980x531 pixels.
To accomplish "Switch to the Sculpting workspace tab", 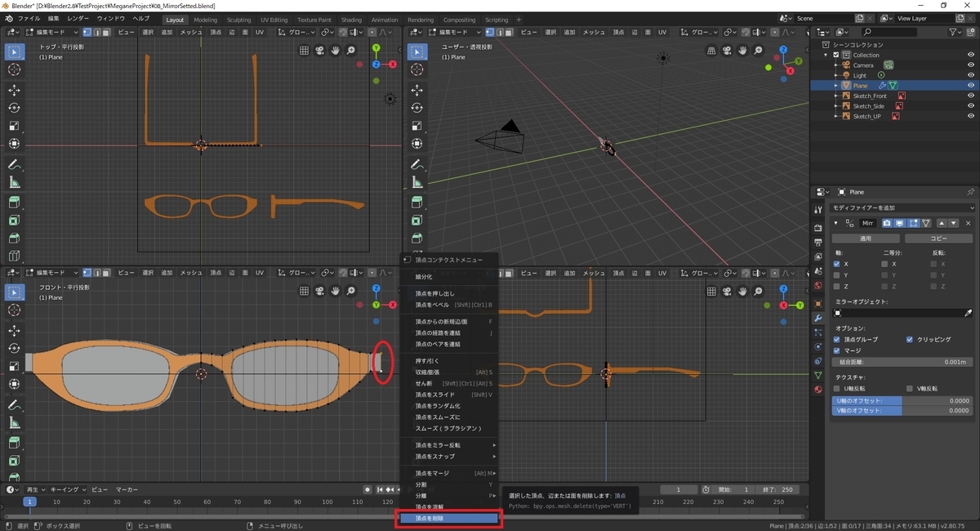I will 238,20.
